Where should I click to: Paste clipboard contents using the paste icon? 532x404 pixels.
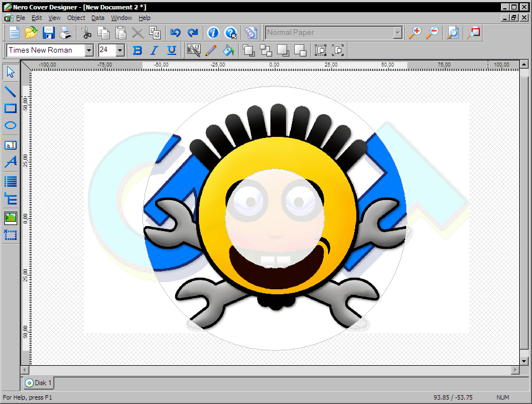tap(120, 33)
